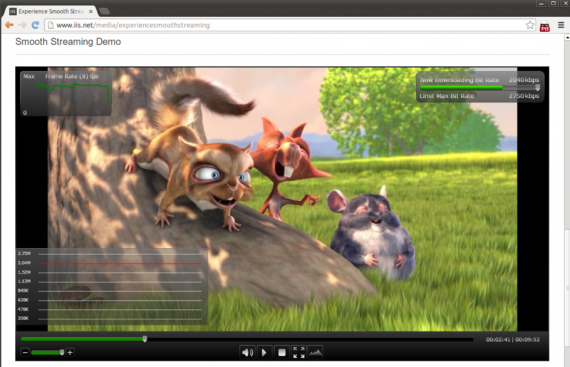Click the 1.52M bitrate level label
Screen dimensions: 570x367
coord(24,272)
